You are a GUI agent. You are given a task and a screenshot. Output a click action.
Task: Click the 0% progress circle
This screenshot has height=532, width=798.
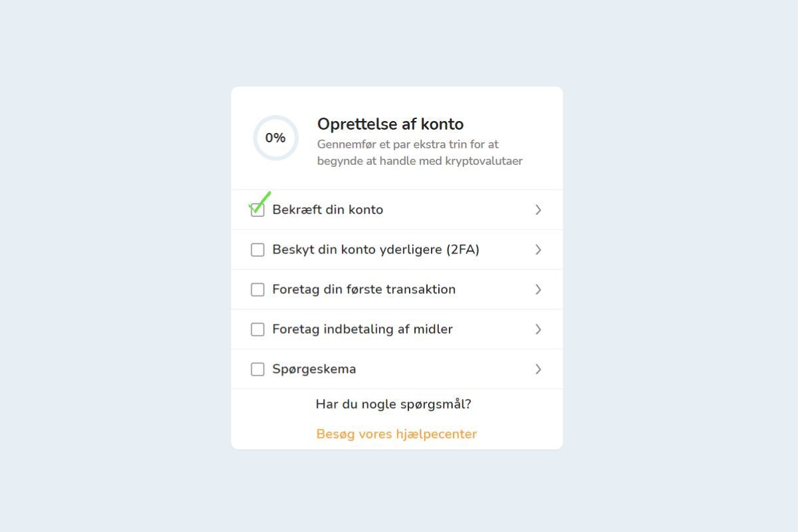[275, 138]
